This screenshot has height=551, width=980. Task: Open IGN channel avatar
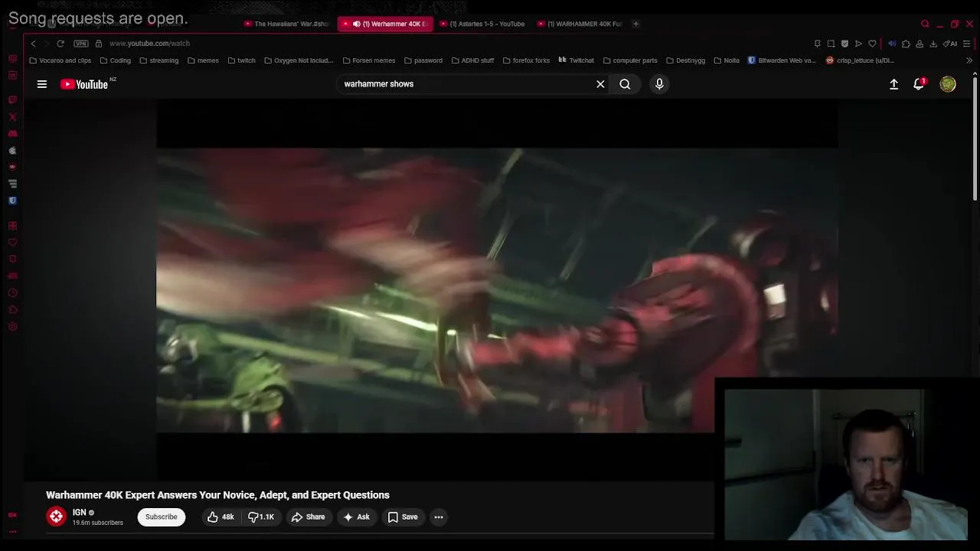pyautogui.click(x=56, y=517)
